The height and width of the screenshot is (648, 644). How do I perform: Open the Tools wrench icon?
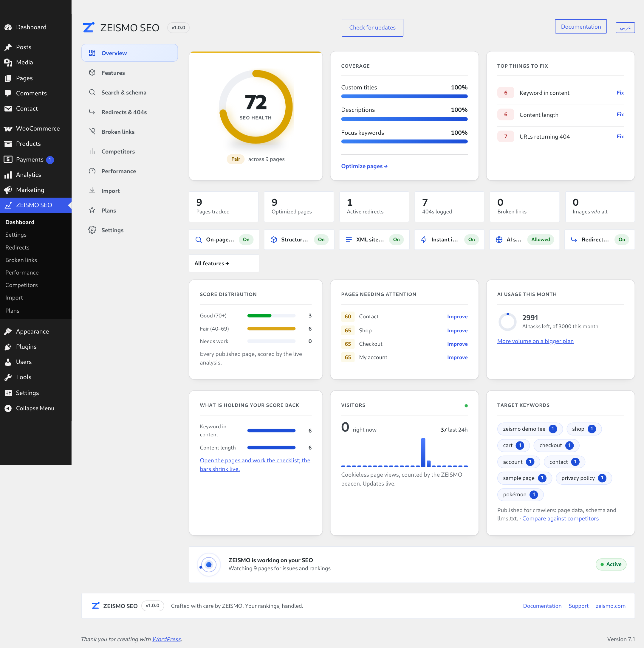(8, 377)
